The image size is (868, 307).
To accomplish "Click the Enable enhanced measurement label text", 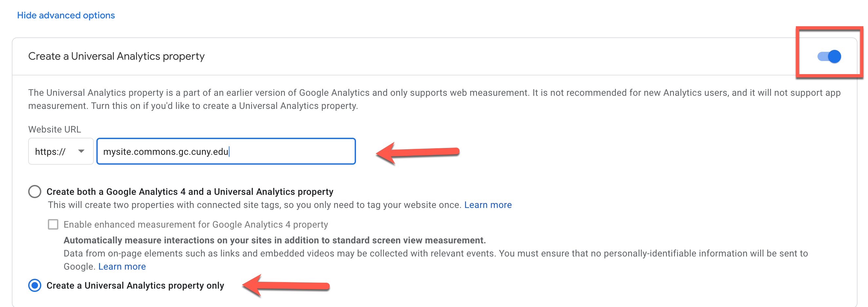I will pyautogui.click(x=195, y=224).
